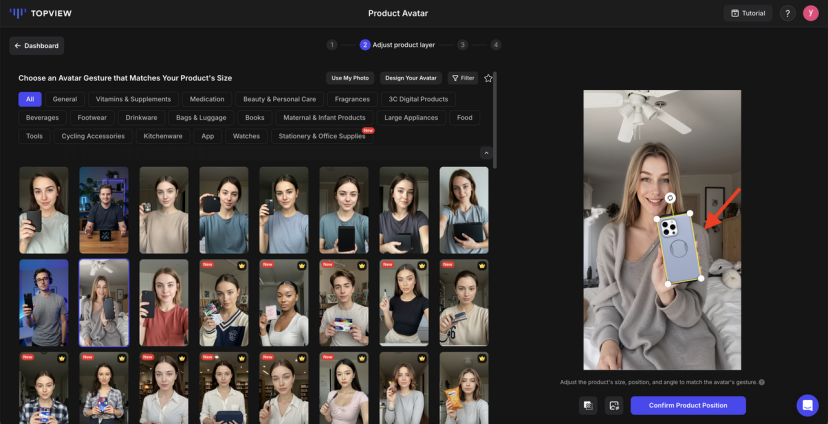The image size is (828, 424).
Task: Select the Food category
Action: pos(465,118)
